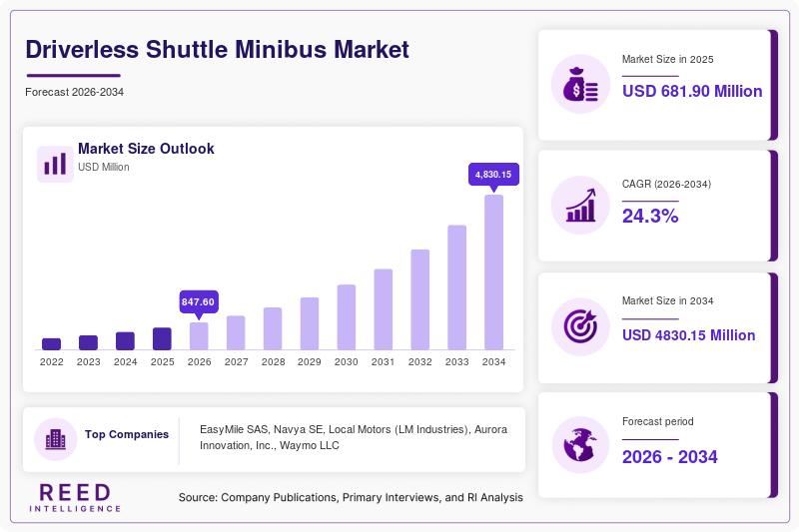The width and height of the screenshot is (799, 532).
Task: Click the 'CAGR (2026-2034)' label
Action: (x=666, y=184)
